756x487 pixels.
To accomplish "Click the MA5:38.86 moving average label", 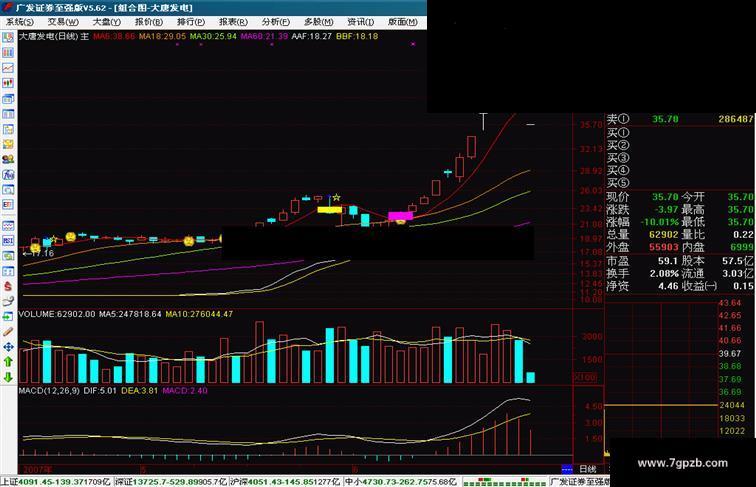I will (x=114, y=36).
